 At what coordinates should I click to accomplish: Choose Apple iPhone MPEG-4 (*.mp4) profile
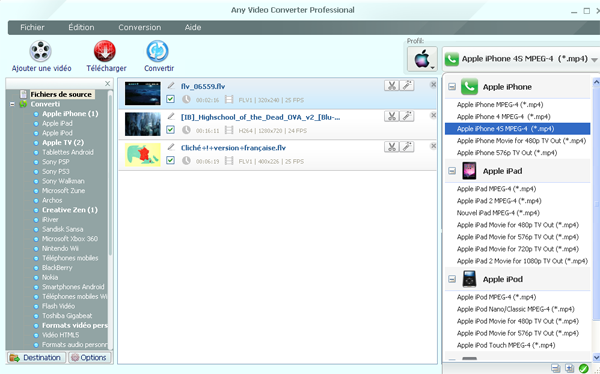click(500, 105)
